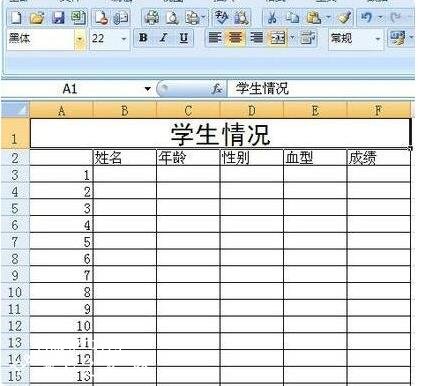Open quick print icon with dropdown
This screenshot has width=424, height=386.
196,18
